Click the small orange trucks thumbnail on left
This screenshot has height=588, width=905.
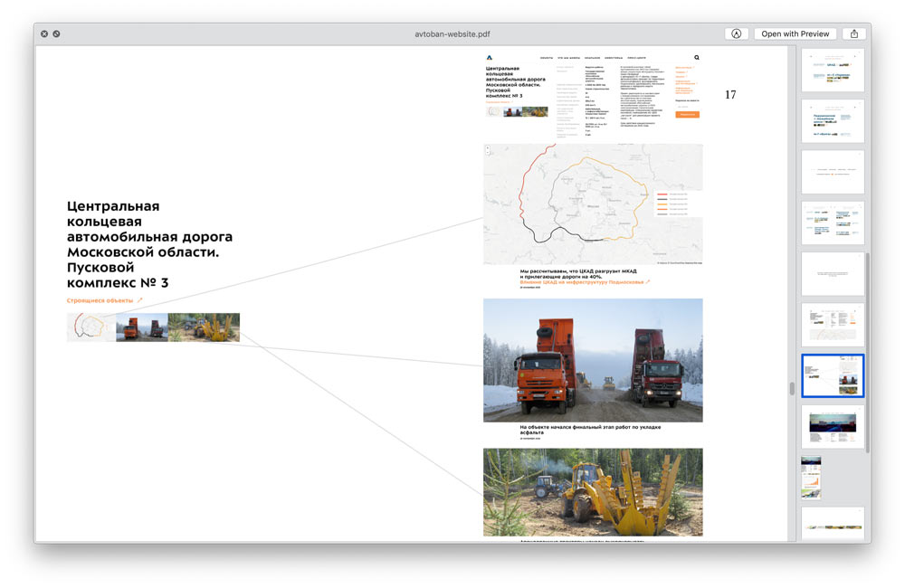coord(141,327)
